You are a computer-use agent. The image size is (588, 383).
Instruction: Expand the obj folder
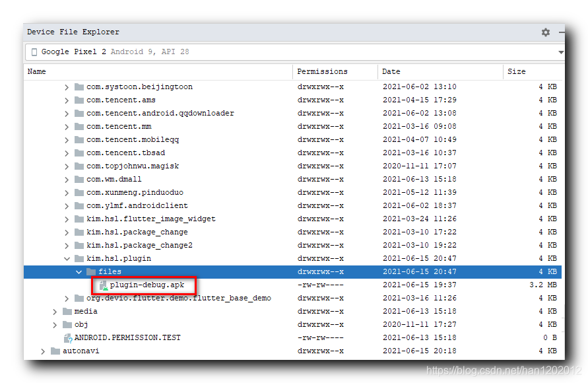pyautogui.click(x=55, y=324)
